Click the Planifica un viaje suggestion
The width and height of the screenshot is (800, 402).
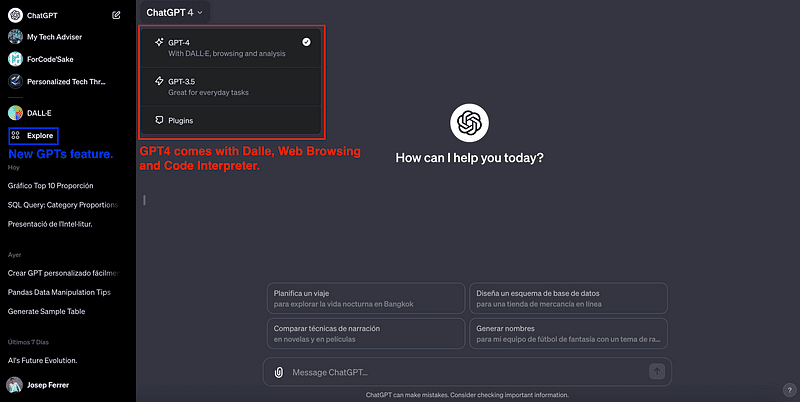coord(366,298)
